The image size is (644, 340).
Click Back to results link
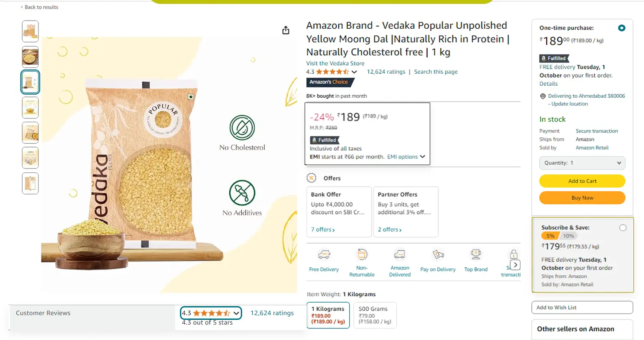39,7
